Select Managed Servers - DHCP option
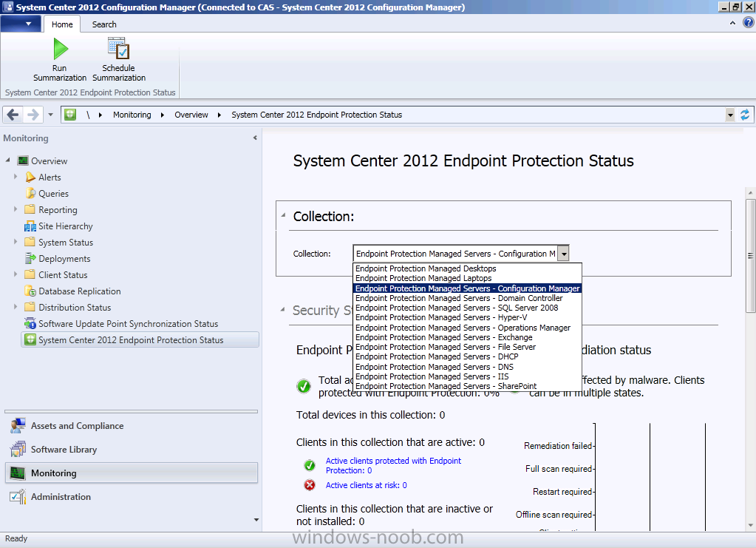The image size is (756, 548). 467,356
